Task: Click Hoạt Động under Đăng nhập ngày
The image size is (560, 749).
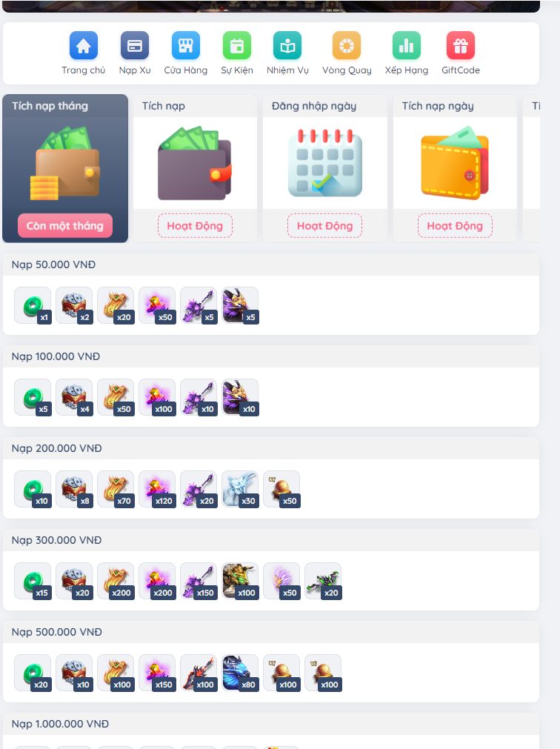Action: click(x=324, y=225)
